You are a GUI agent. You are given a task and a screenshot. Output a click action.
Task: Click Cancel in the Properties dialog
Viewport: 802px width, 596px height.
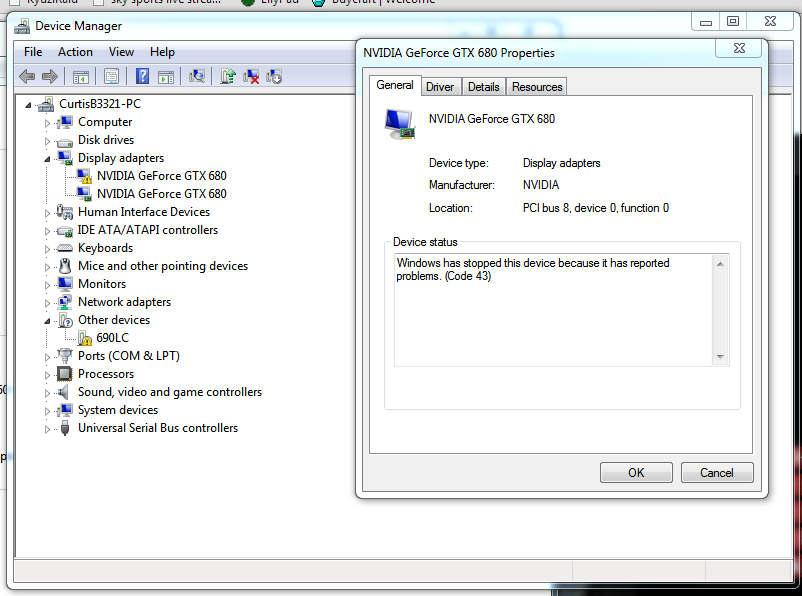coord(717,473)
